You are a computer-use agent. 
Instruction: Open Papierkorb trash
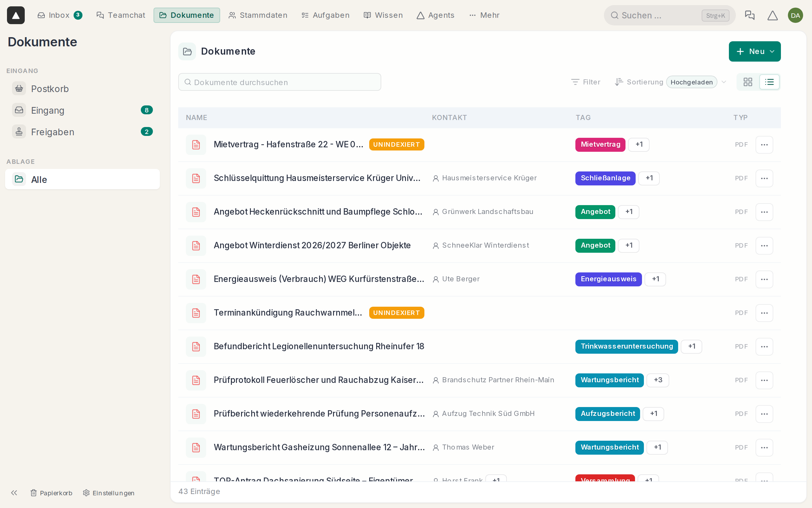[51, 492]
